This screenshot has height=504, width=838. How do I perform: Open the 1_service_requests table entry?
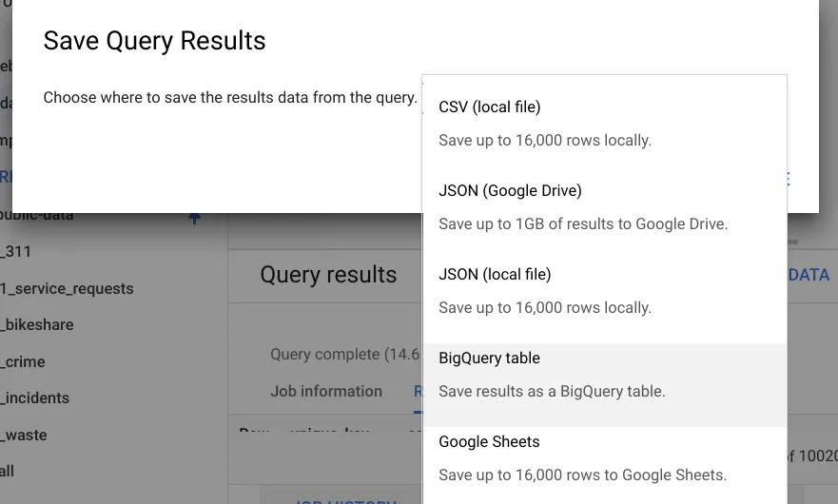[x=67, y=288]
